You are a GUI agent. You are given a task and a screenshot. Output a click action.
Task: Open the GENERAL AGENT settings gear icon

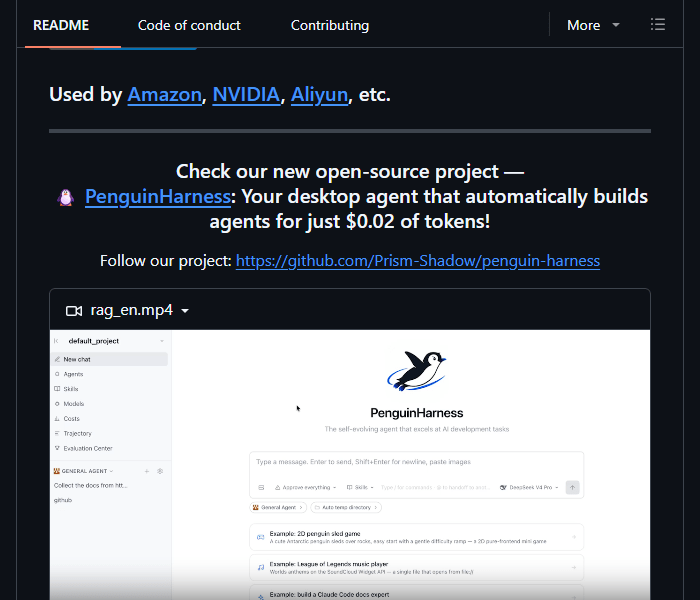160,471
